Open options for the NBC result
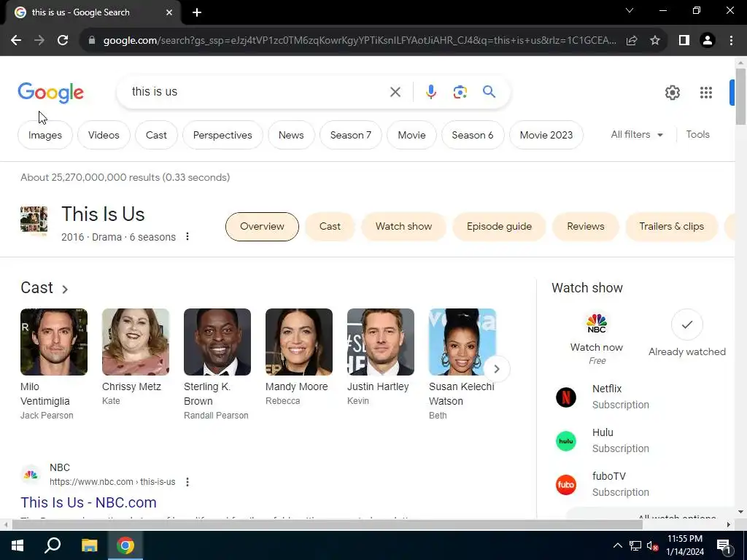The image size is (747, 560). point(187,482)
